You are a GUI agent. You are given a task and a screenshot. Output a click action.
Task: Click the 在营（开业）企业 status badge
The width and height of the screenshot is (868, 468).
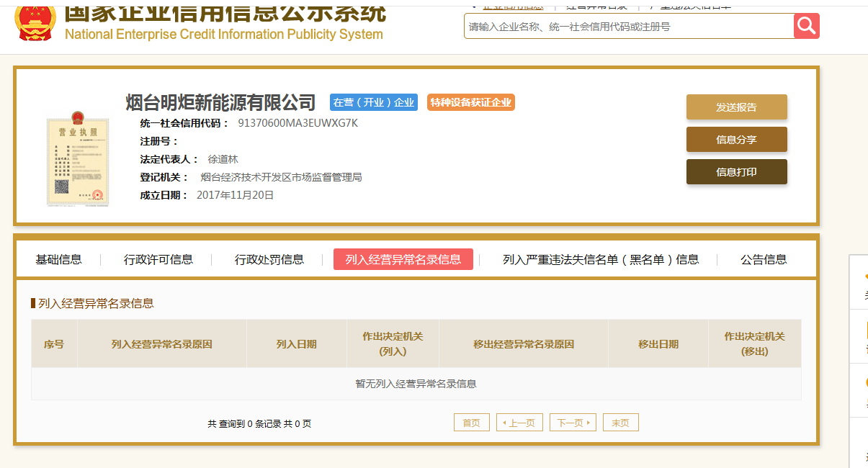tap(374, 102)
